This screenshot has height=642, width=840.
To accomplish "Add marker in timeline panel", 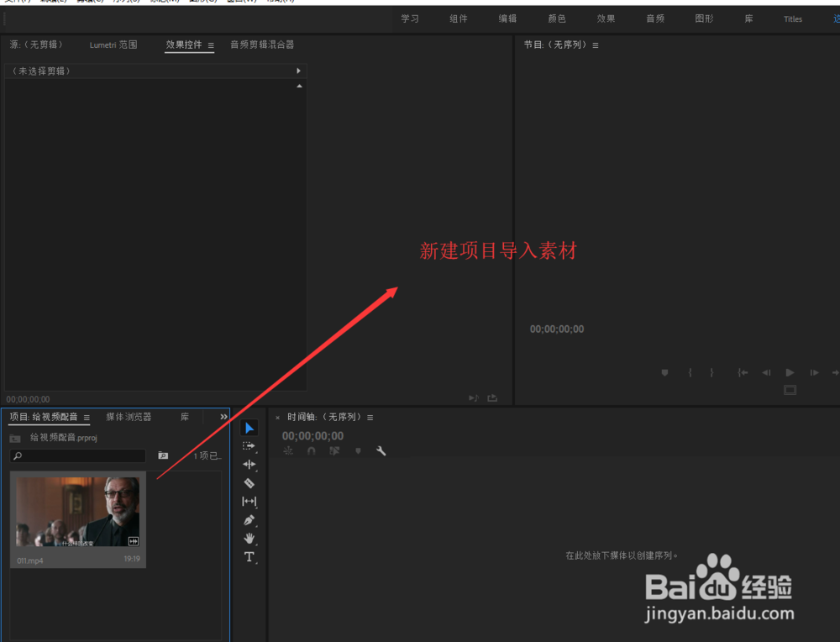I will pyautogui.click(x=358, y=451).
